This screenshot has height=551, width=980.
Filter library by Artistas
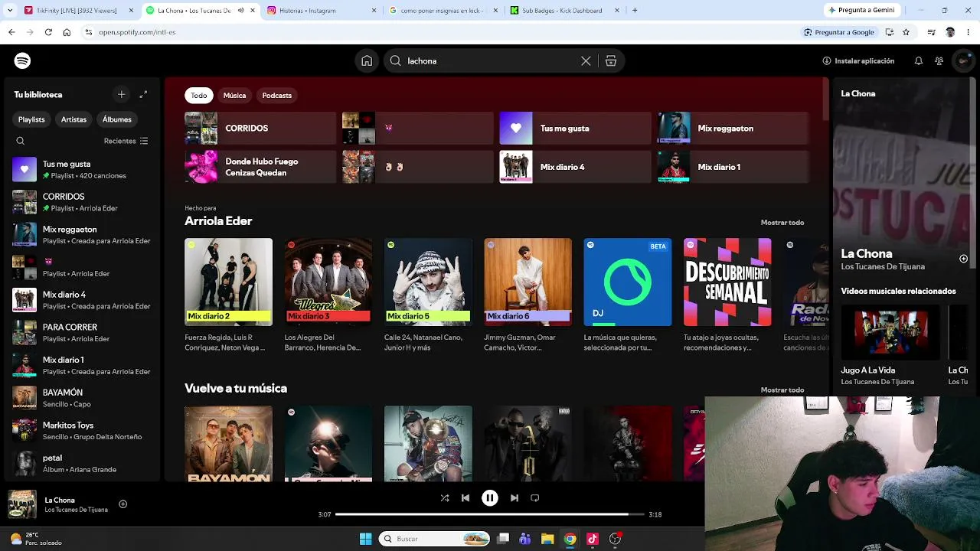pos(73,119)
